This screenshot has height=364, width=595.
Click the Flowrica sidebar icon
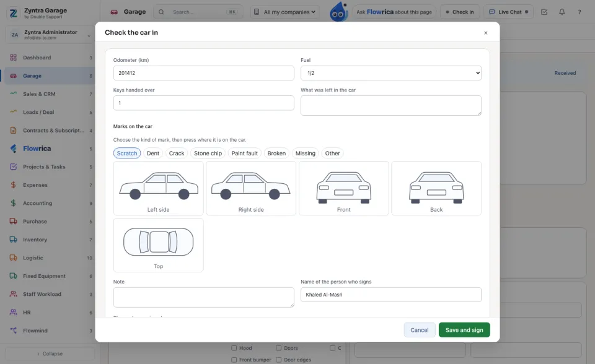pos(13,148)
